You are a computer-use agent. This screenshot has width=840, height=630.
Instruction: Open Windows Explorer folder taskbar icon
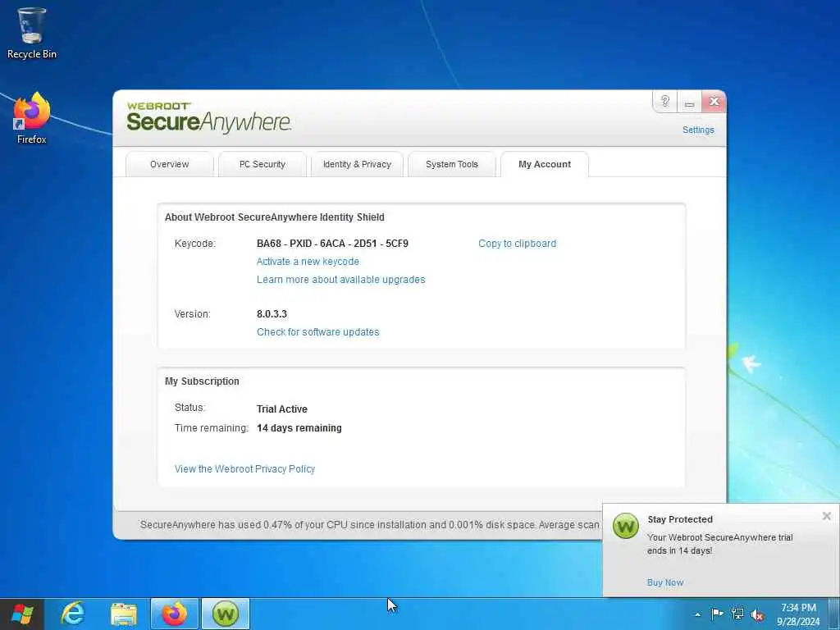coord(123,614)
